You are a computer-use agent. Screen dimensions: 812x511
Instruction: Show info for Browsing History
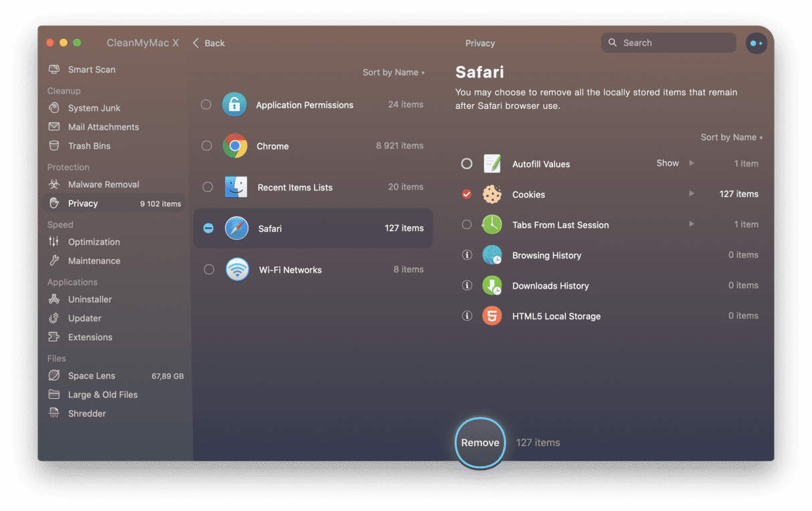(x=467, y=255)
